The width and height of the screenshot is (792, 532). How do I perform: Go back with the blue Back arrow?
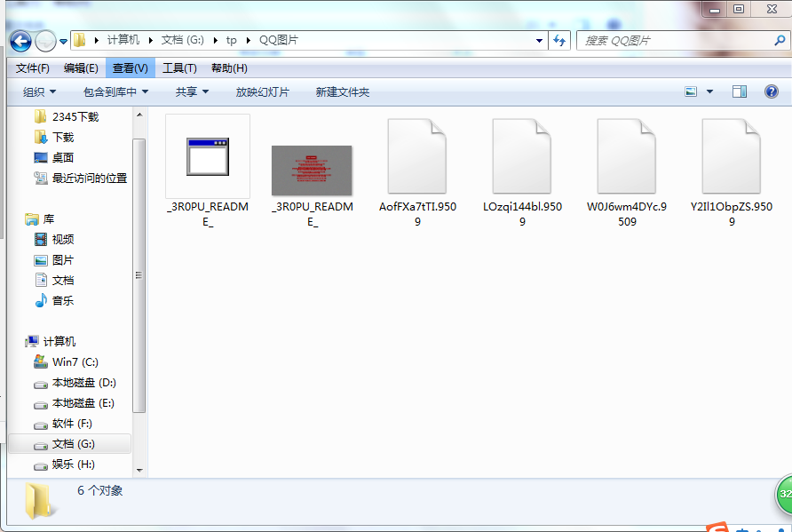tap(20, 42)
